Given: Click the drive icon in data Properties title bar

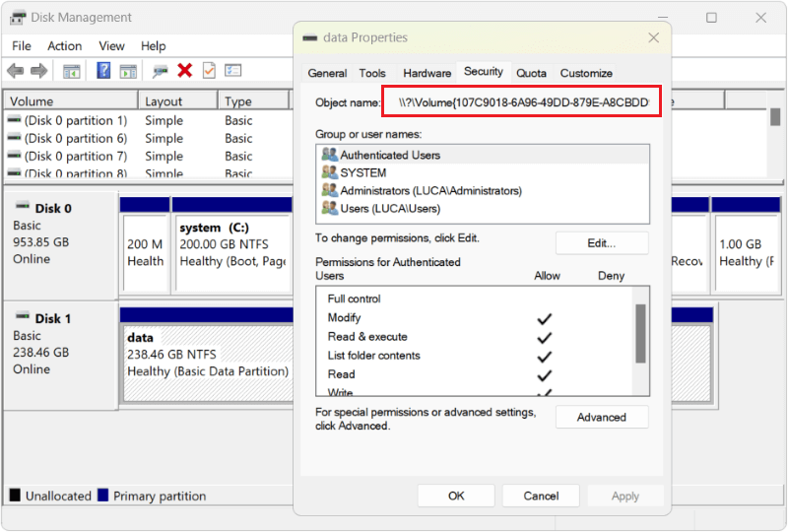Looking at the screenshot, I should click(x=310, y=37).
